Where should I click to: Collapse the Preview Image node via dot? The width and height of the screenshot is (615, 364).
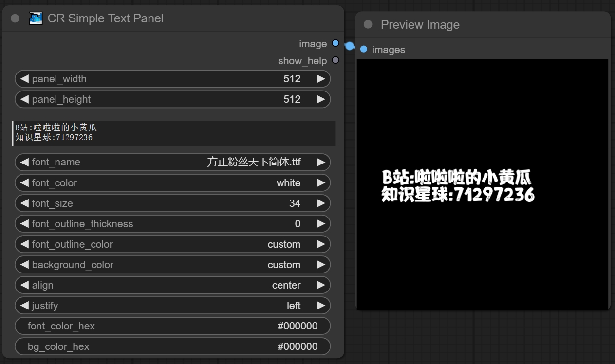368,24
